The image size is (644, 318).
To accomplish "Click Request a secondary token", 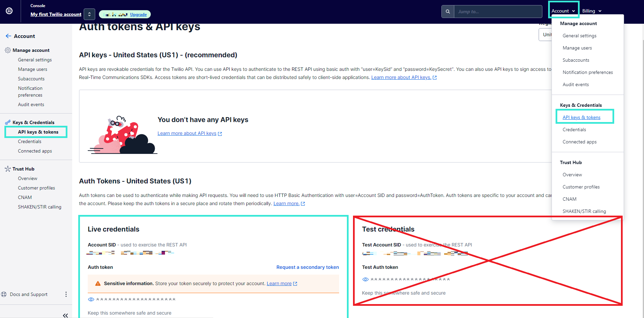I will click(307, 267).
